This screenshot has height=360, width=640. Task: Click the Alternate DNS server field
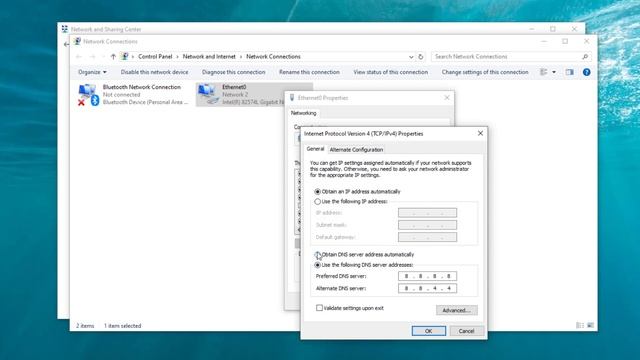point(427,288)
